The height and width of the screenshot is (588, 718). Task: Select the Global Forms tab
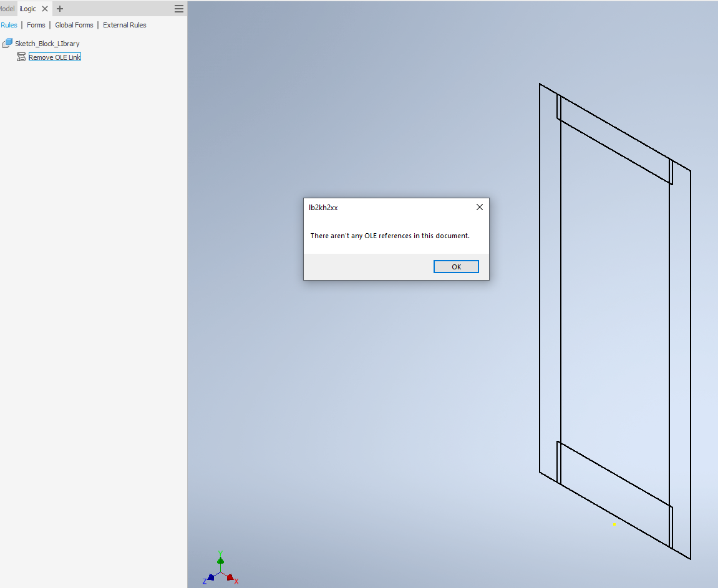point(74,25)
